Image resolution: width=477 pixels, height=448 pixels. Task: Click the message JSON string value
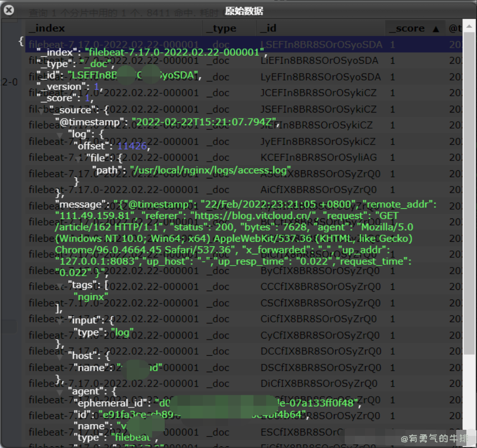pyautogui.click(x=245, y=239)
